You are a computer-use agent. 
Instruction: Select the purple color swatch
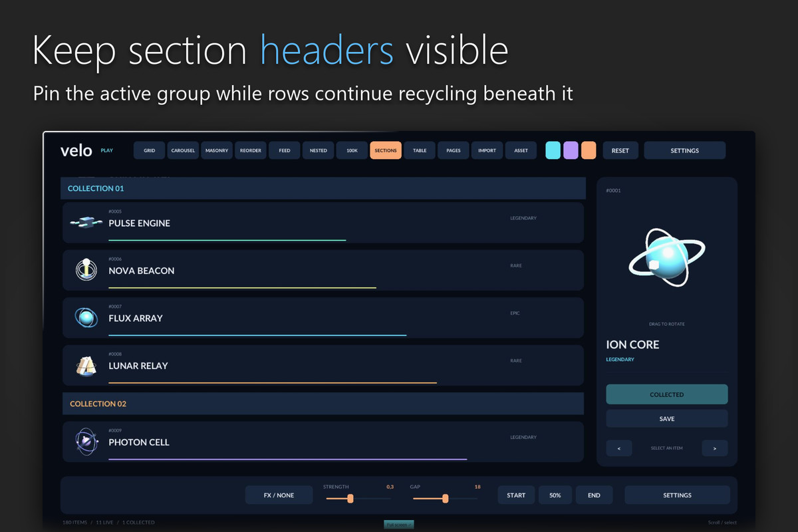(571, 150)
